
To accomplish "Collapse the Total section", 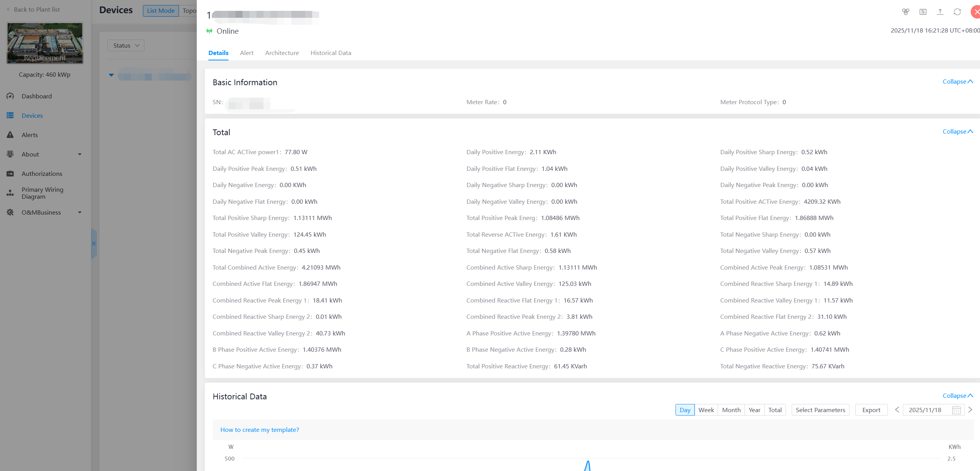I will pyautogui.click(x=958, y=132).
